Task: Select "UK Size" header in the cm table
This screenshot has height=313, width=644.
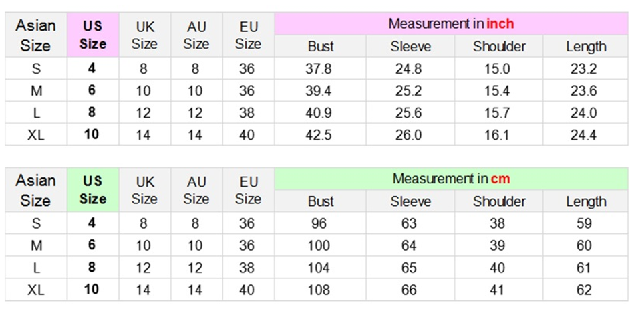Action: click(x=144, y=190)
